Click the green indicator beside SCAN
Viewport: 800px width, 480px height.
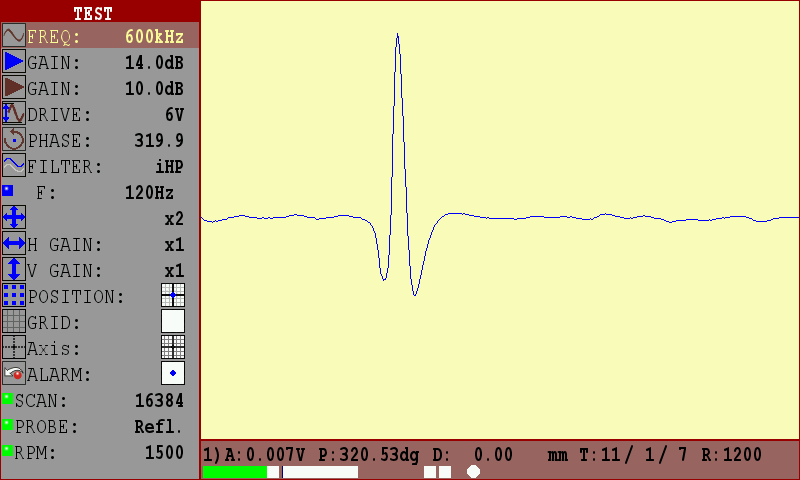tap(7, 398)
